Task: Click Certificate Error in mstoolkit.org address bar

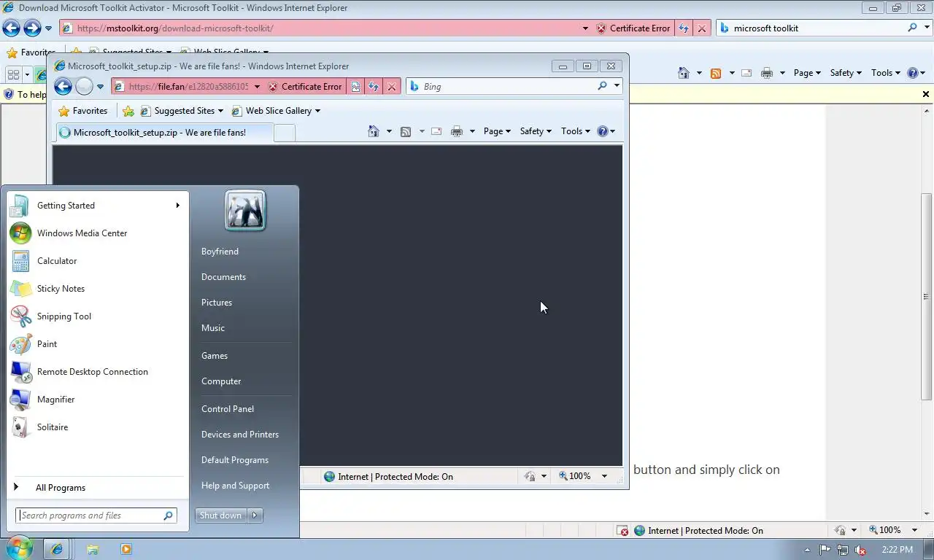Action: point(633,28)
